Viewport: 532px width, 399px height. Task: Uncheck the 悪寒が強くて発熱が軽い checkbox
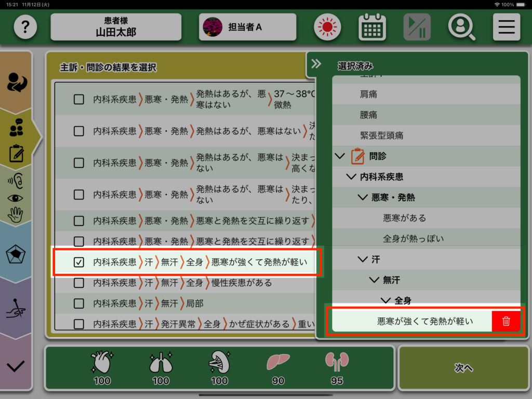point(79,262)
